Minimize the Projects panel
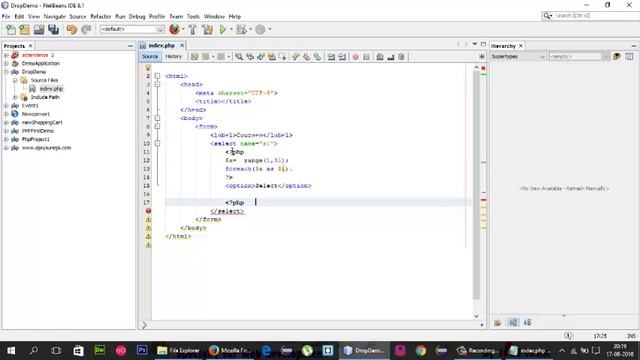Image resolution: width=640 pixels, height=360 pixels. click(130, 46)
